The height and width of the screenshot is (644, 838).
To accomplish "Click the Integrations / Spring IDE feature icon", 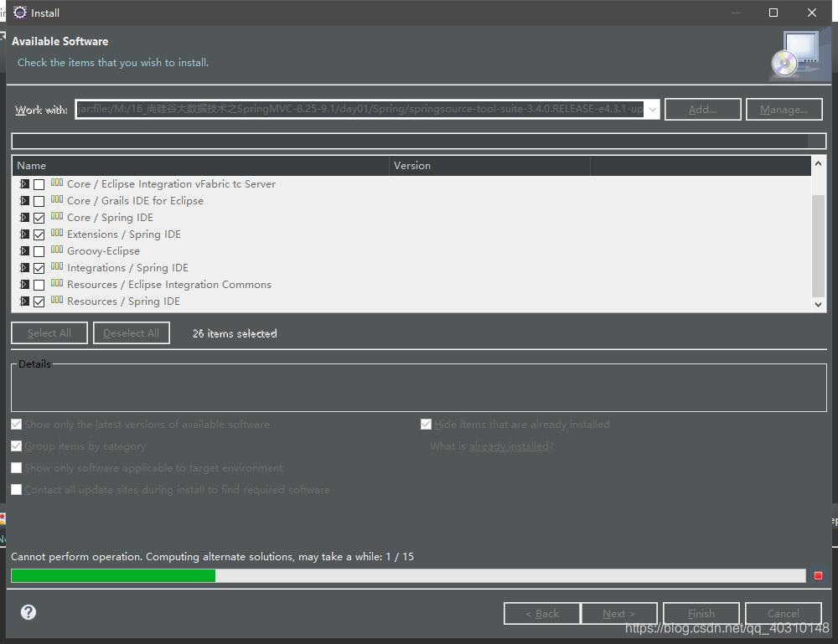I will click(56, 268).
